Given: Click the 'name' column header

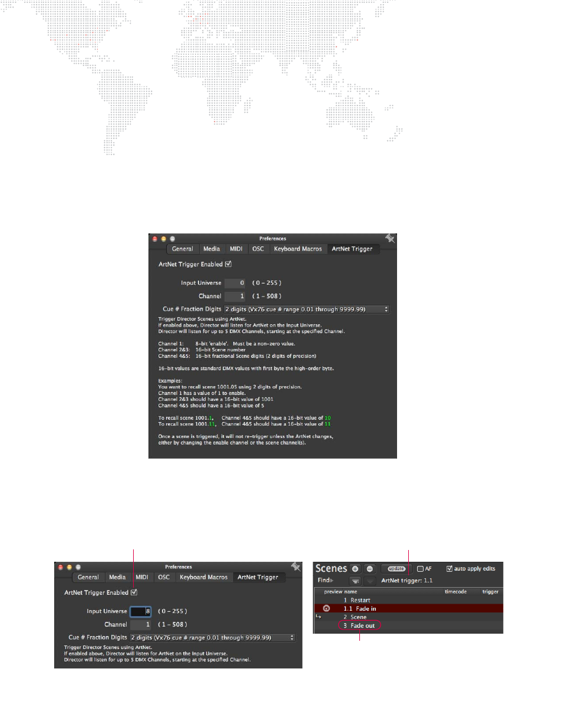Looking at the screenshot, I should (351, 592).
